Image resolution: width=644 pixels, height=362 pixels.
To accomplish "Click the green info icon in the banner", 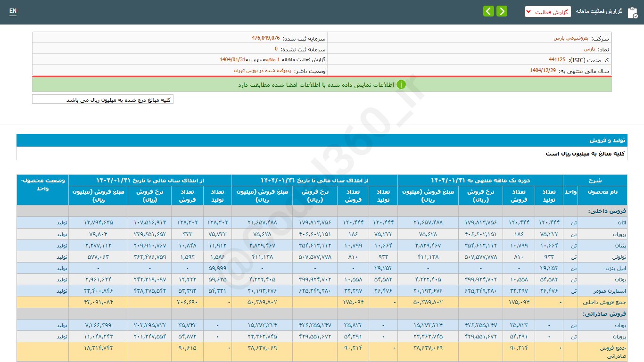I will click(401, 85).
